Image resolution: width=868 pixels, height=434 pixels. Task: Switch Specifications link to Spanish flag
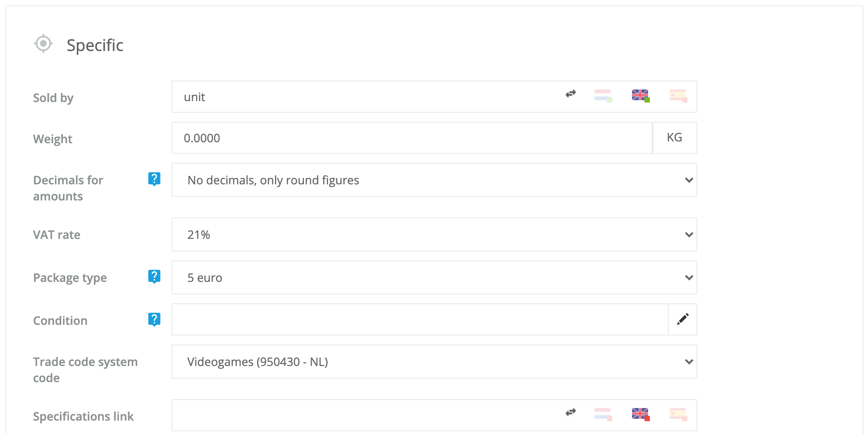[x=678, y=414]
